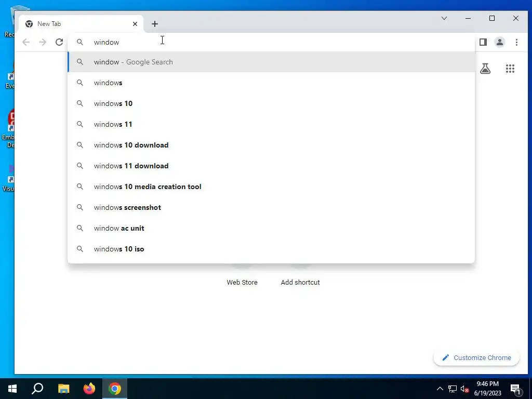This screenshot has height=399, width=532.
Task: Pick the "windows screenshot" suggestion
Action: tap(271, 207)
